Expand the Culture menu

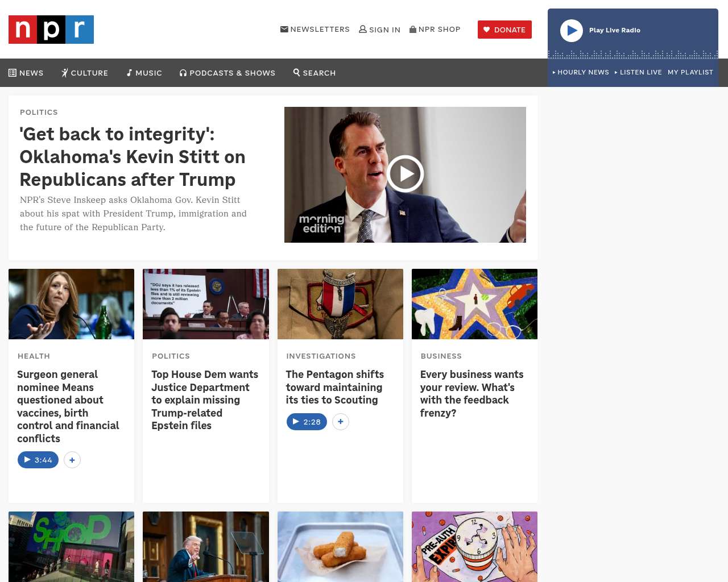[x=85, y=73]
